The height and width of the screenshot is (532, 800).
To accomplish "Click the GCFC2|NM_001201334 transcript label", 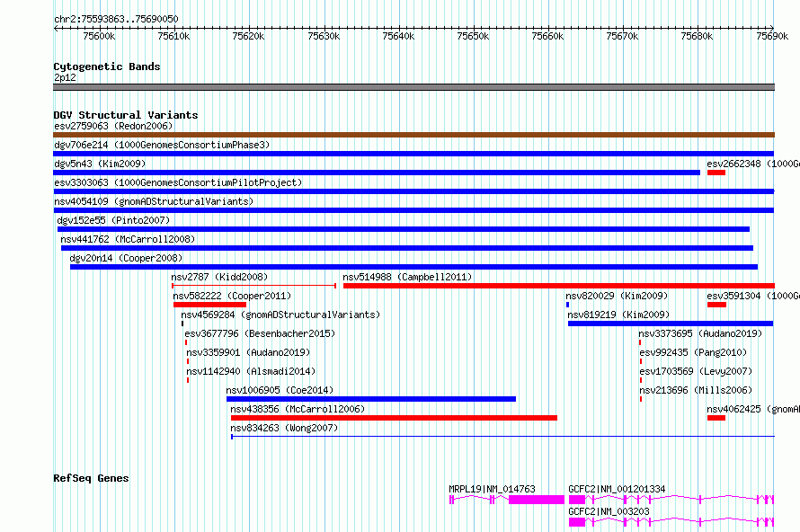I will pyautogui.click(x=617, y=489).
